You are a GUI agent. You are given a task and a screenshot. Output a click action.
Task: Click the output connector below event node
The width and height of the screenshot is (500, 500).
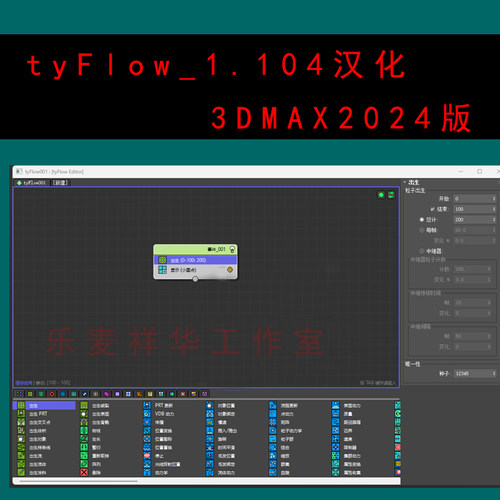pyautogui.click(x=195, y=279)
